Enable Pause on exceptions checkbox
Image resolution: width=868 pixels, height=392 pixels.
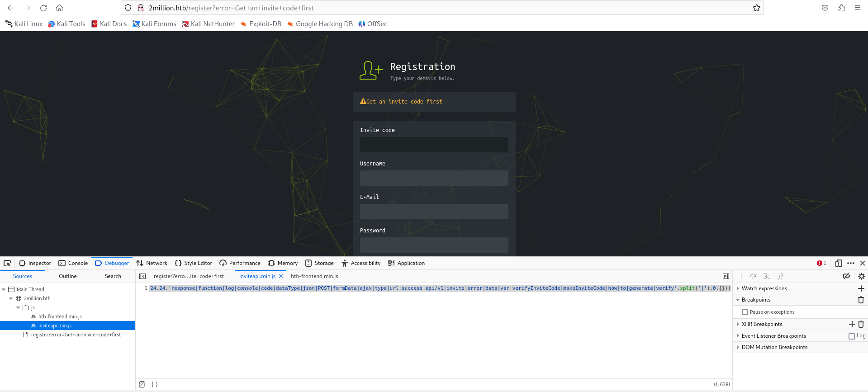745,312
